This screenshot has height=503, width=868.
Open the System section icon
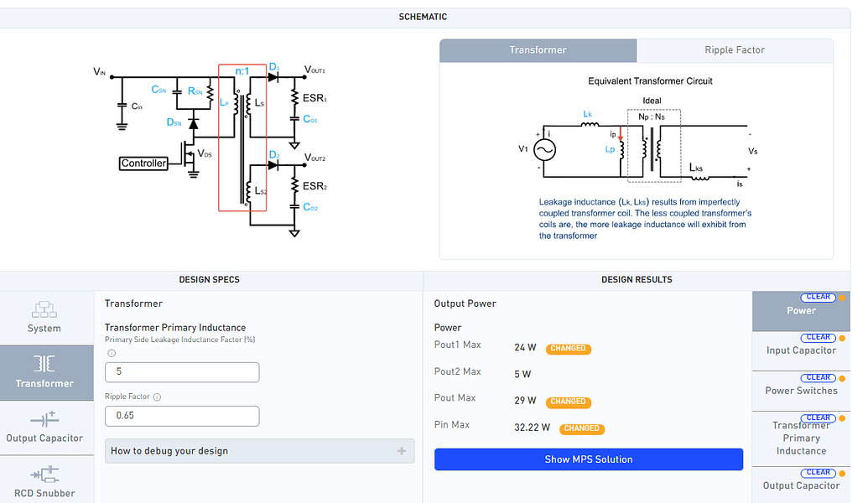44,309
